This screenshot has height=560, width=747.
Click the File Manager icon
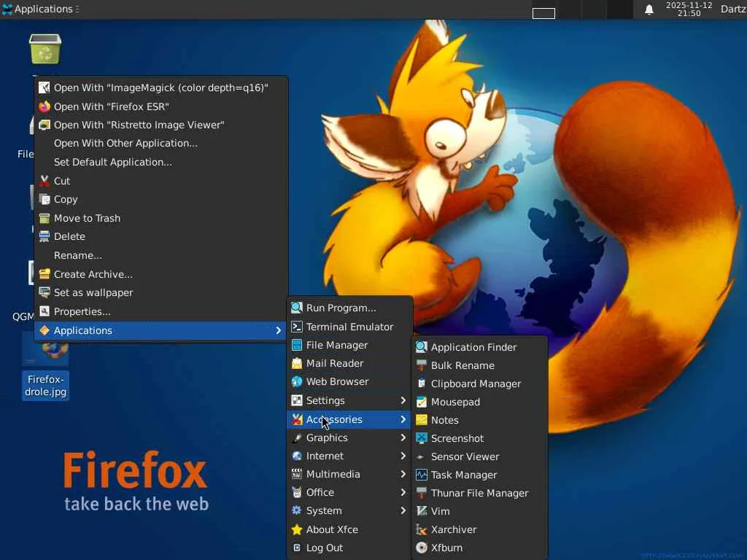(297, 345)
